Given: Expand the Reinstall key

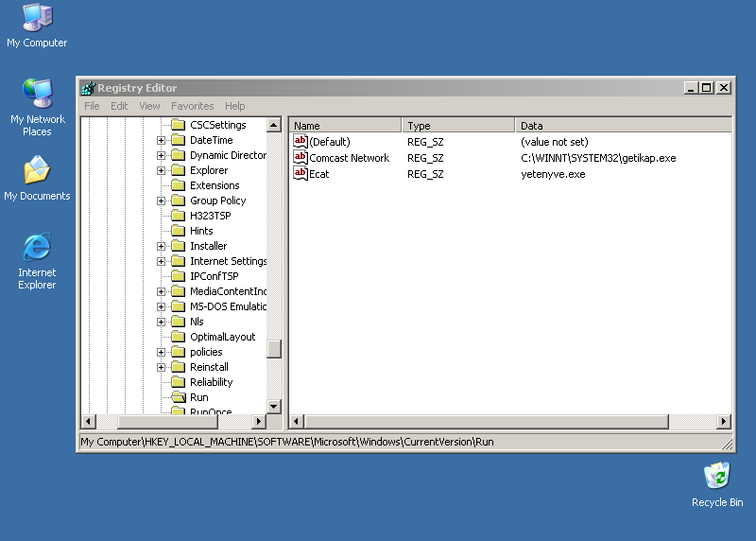Looking at the screenshot, I should coord(161,367).
